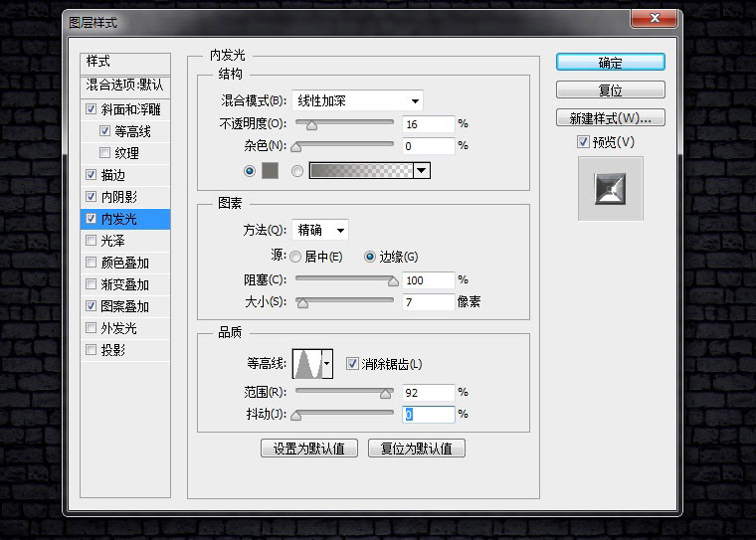Select the 居中 source radio button
756x540 pixels.
point(295,257)
